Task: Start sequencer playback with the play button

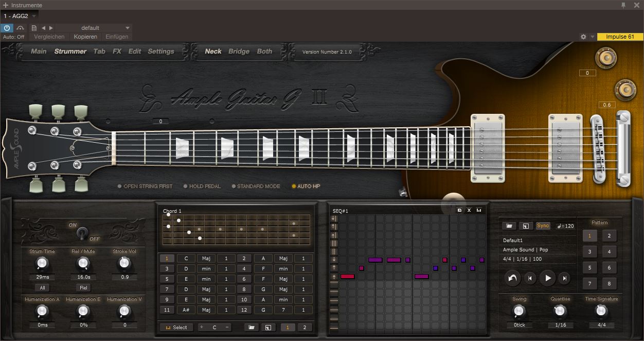Action: (x=548, y=278)
